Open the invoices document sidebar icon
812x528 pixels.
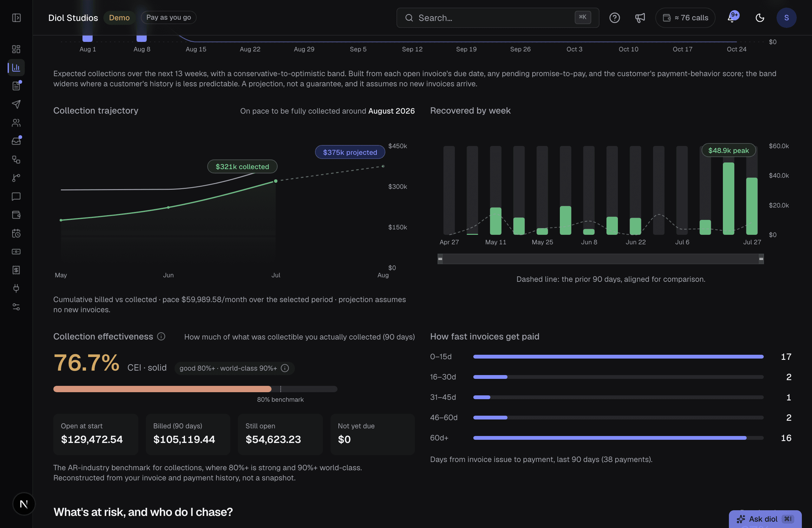click(16, 86)
